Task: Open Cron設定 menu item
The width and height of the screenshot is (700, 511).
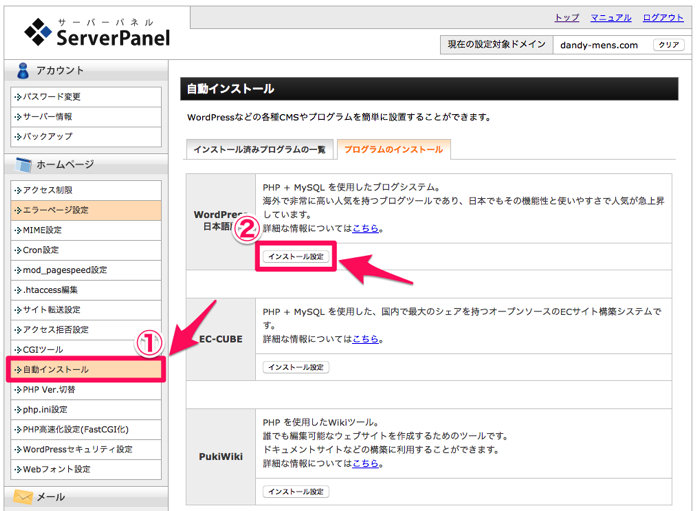Action: 86,250
